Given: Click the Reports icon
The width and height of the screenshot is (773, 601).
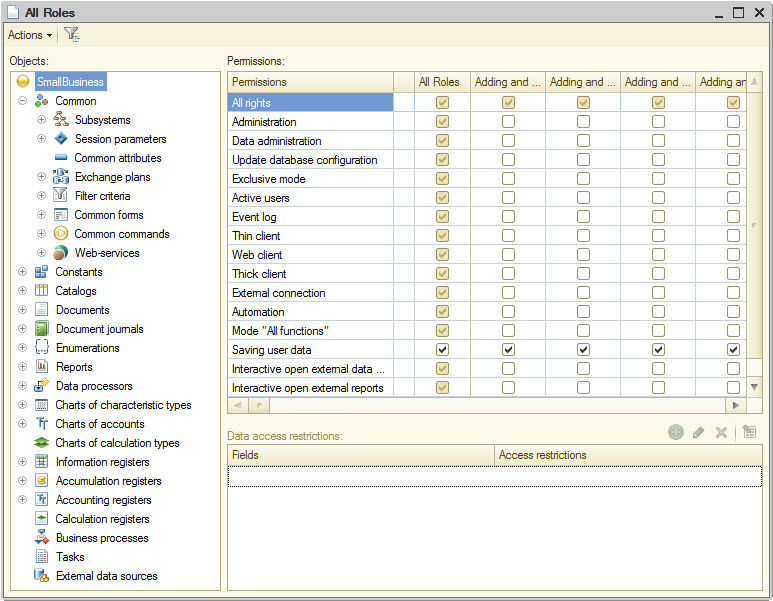Looking at the screenshot, I should (41, 366).
